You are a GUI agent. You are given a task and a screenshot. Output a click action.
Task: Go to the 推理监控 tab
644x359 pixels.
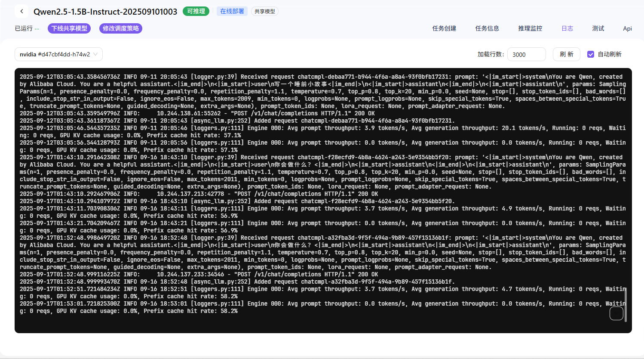pos(530,28)
